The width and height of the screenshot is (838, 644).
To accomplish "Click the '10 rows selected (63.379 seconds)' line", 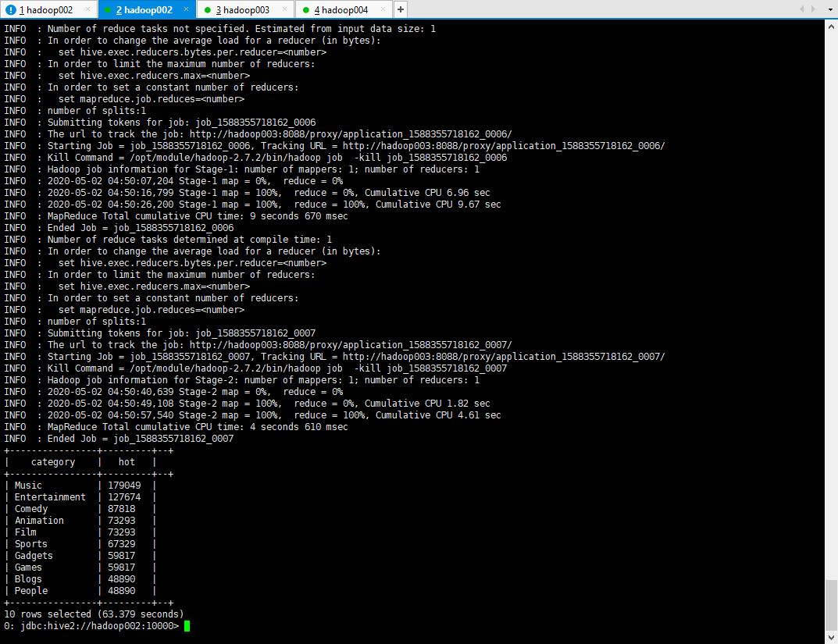I will [x=94, y=614].
